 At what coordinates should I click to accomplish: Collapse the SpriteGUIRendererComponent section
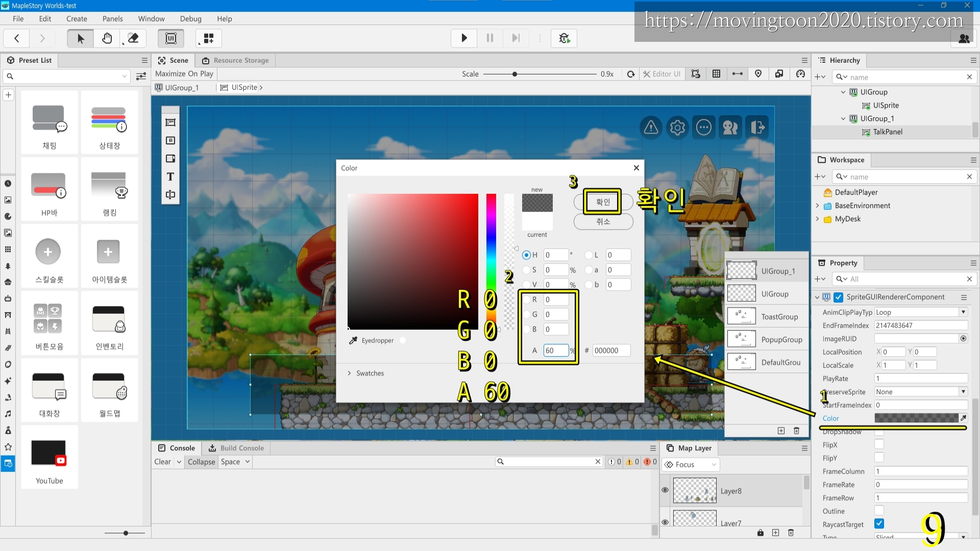(x=817, y=297)
